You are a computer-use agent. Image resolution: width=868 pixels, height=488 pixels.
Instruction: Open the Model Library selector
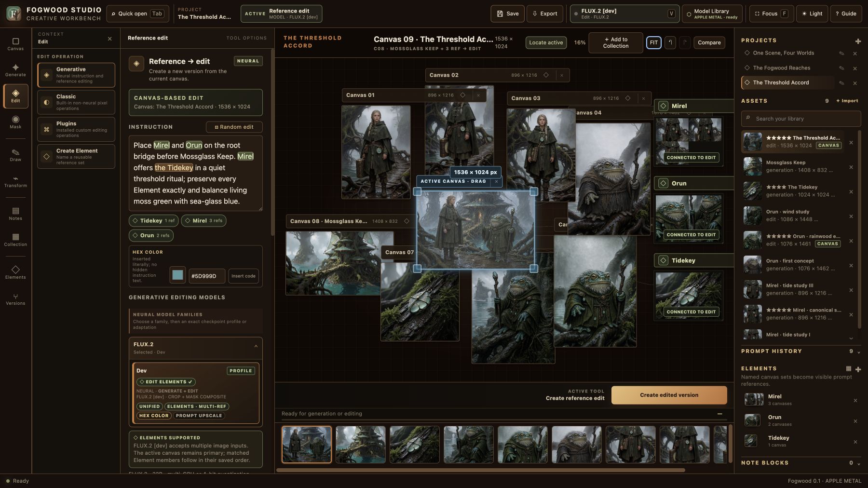tap(712, 14)
